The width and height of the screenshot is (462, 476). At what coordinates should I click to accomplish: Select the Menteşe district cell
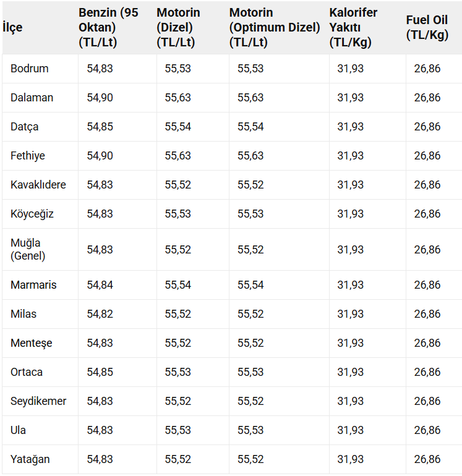(x=32, y=343)
